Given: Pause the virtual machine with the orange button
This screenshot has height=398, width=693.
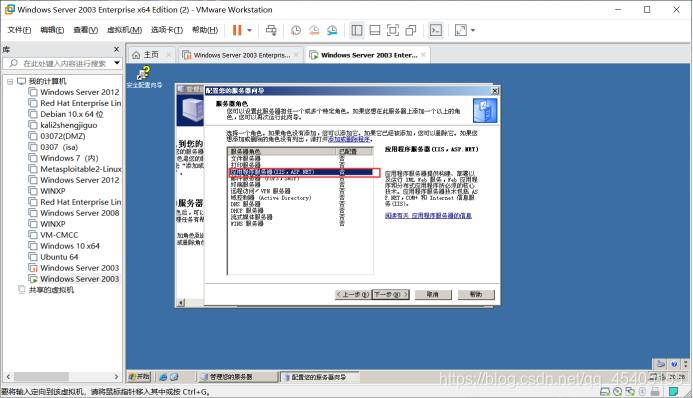Looking at the screenshot, I should pos(237,30).
